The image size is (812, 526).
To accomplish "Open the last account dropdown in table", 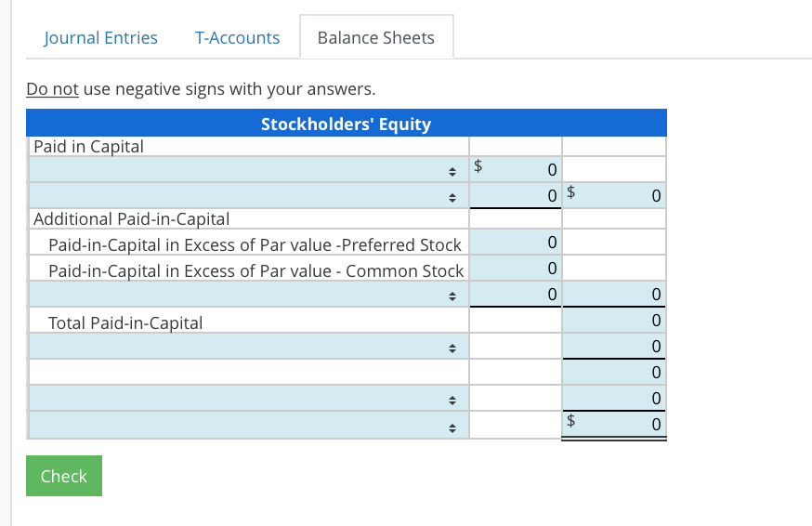I will point(248,426).
